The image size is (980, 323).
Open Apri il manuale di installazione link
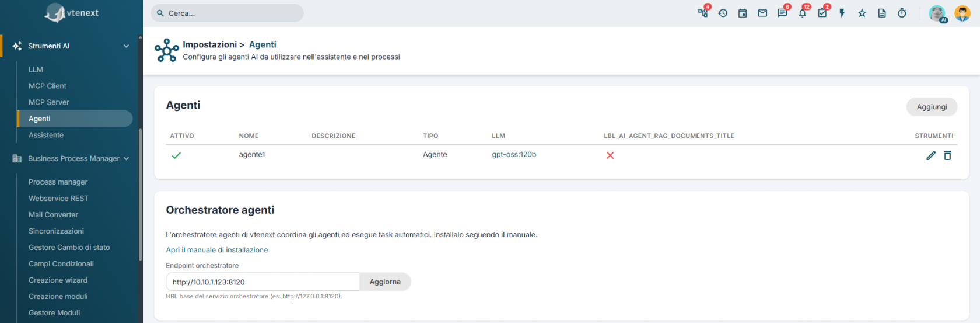click(x=217, y=250)
